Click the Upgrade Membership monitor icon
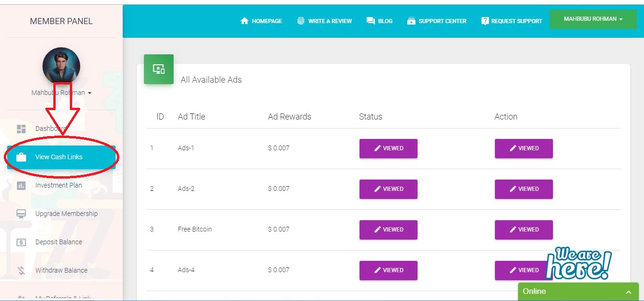This screenshot has width=644, height=301. [x=21, y=214]
